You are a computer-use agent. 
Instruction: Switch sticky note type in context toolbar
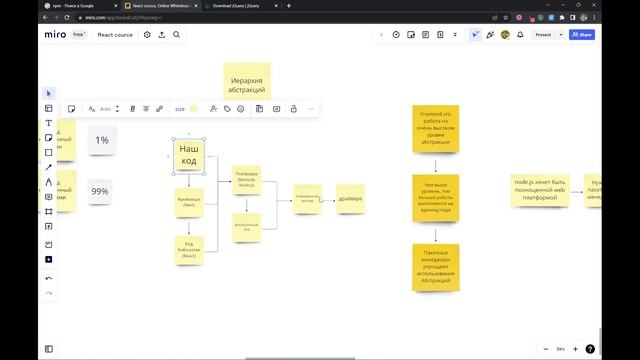(x=71, y=109)
